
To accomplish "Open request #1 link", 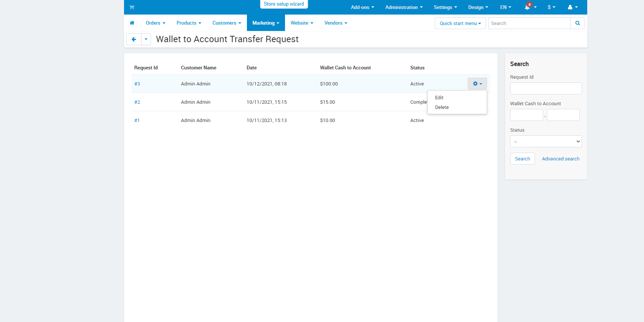I will (x=137, y=120).
